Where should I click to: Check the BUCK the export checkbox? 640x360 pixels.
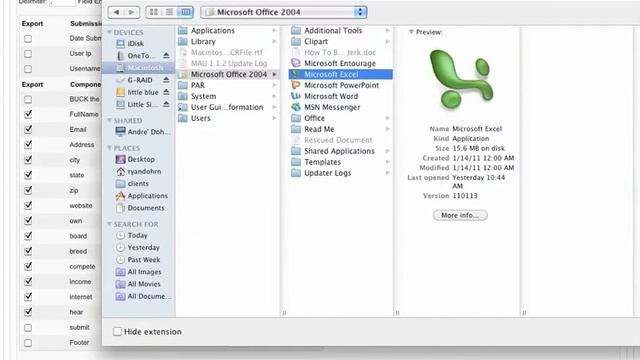tap(28, 100)
